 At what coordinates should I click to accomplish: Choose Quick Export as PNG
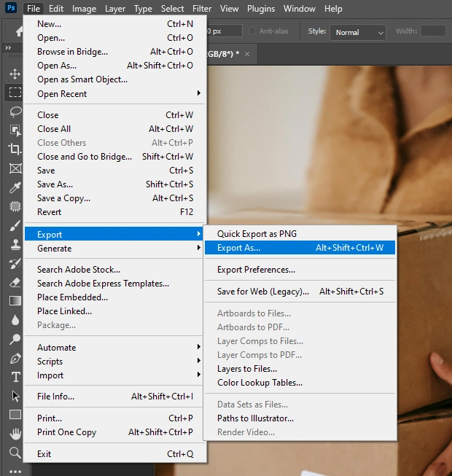300,234
